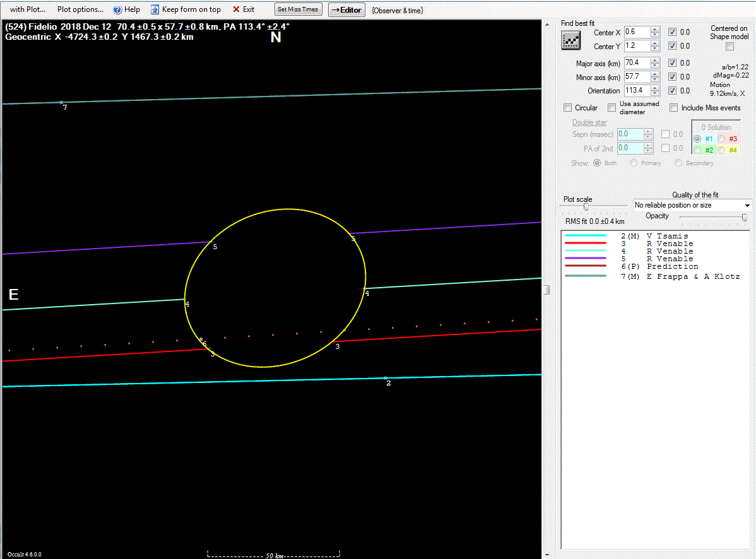This screenshot has height=559, width=756.
Task: Toggle the Sepn (masec) fit checkbox
Action: [665, 134]
